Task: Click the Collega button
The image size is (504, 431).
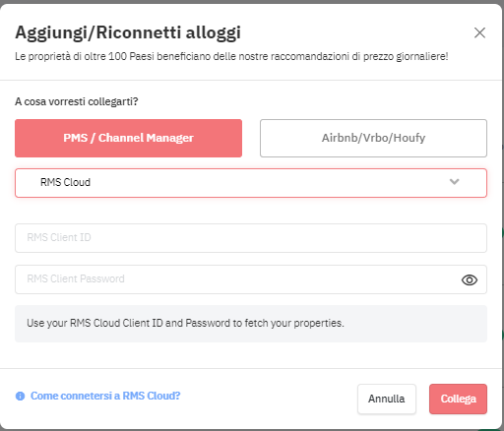Action: pos(458,399)
